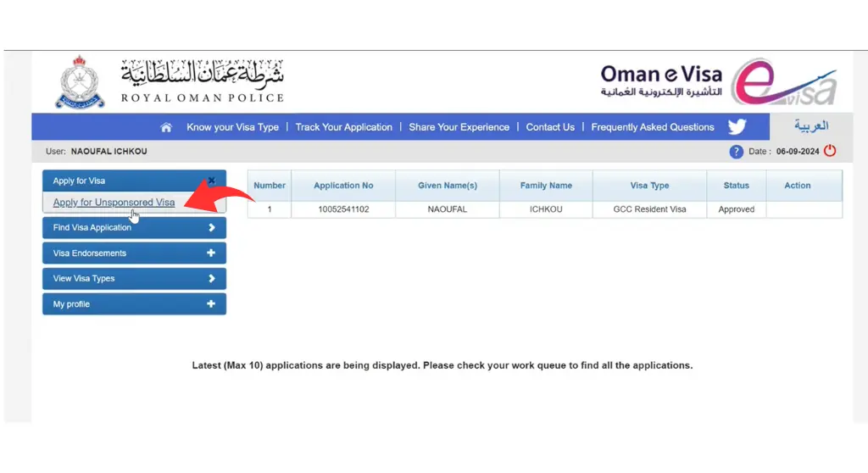
Task: Click the Approved status cell
Action: tap(737, 209)
